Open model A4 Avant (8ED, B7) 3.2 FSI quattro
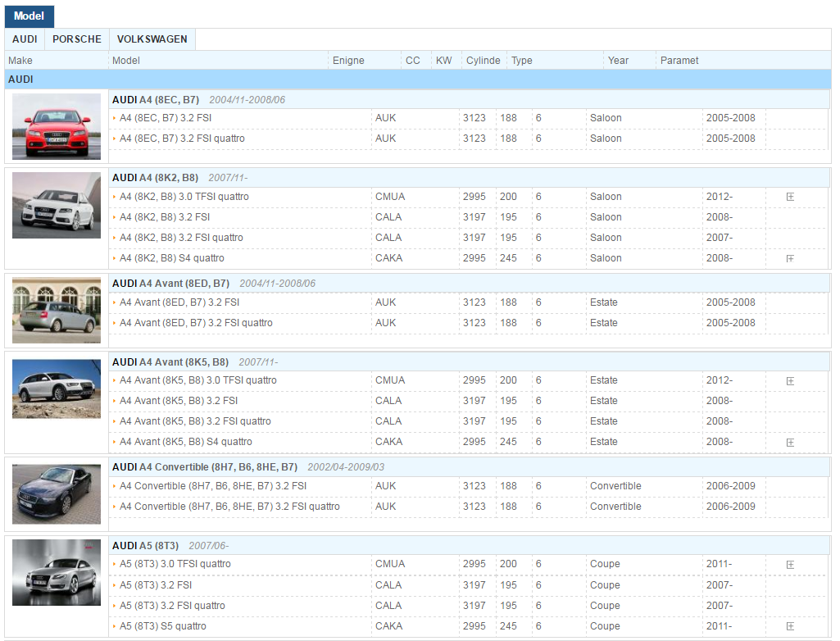The height and width of the screenshot is (641, 840). click(x=196, y=323)
